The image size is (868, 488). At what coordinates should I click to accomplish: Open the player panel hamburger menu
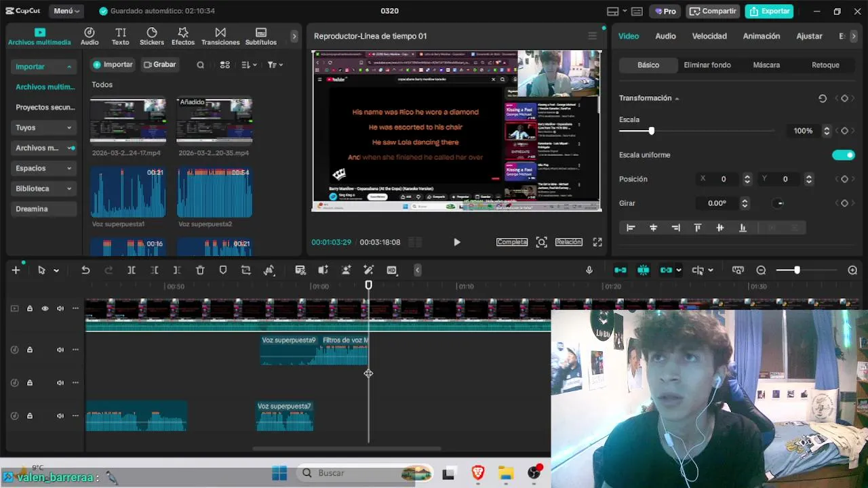[x=592, y=36]
